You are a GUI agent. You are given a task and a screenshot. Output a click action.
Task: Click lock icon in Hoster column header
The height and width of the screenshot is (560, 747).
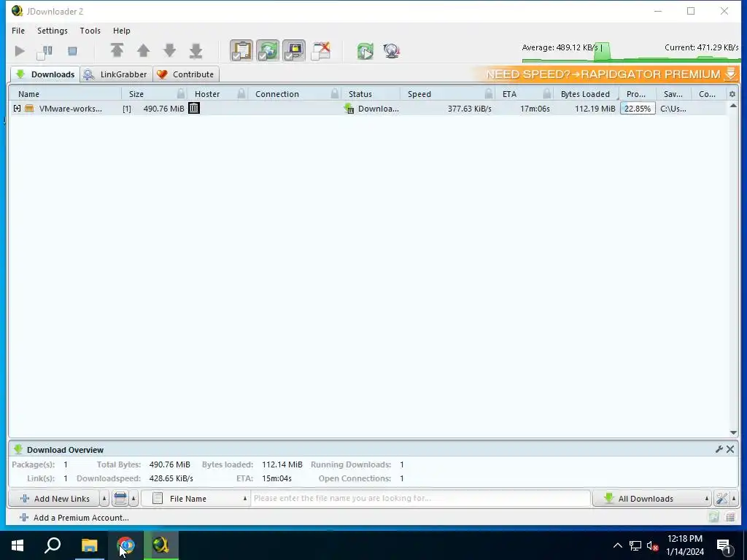pyautogui.click(x=241, y=93)
